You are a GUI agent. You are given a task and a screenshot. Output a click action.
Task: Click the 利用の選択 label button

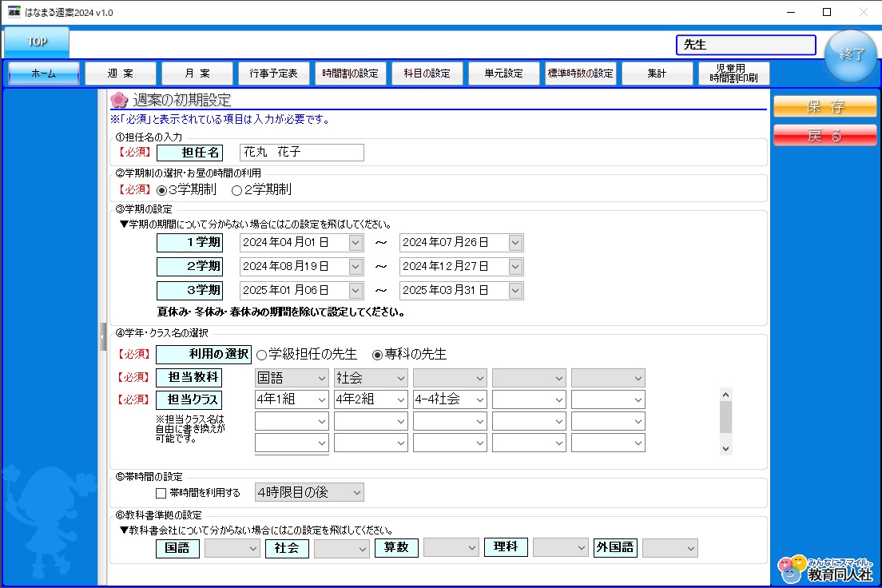[x=204, y=355]
